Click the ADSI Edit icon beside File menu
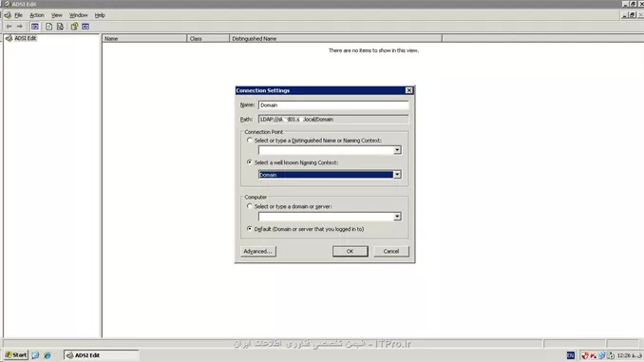 (8, 15)
